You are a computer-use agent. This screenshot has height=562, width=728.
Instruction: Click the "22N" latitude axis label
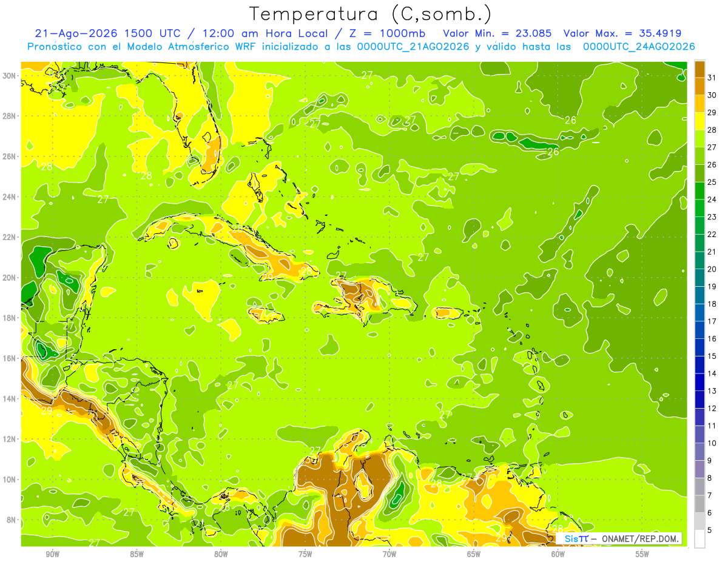[9, 237]
